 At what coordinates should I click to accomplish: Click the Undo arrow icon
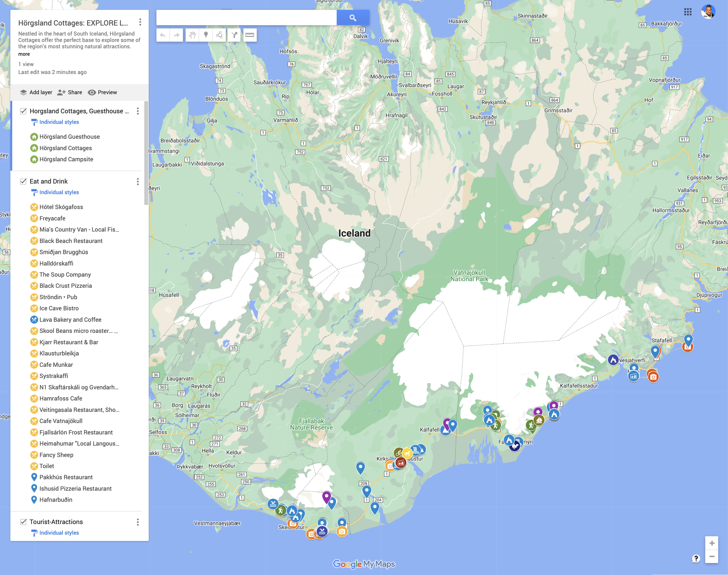pyautogui.click(x=164, y=35)
